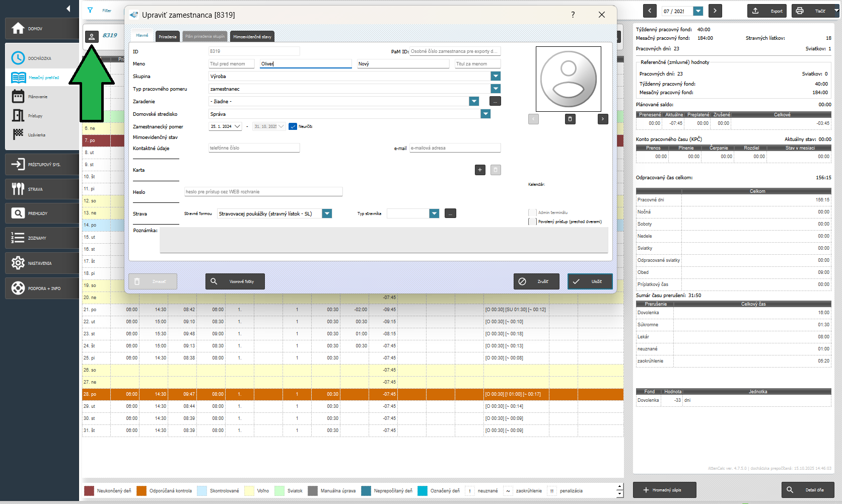Open the Mimoevidenčné stavy tab
This screenshot has width=842, height=504.
tap(252, 36)
